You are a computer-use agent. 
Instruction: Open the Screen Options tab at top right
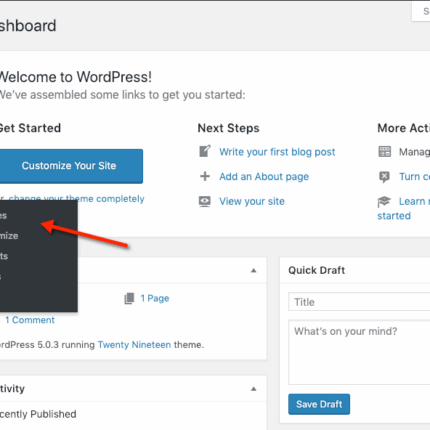[421, 11]
